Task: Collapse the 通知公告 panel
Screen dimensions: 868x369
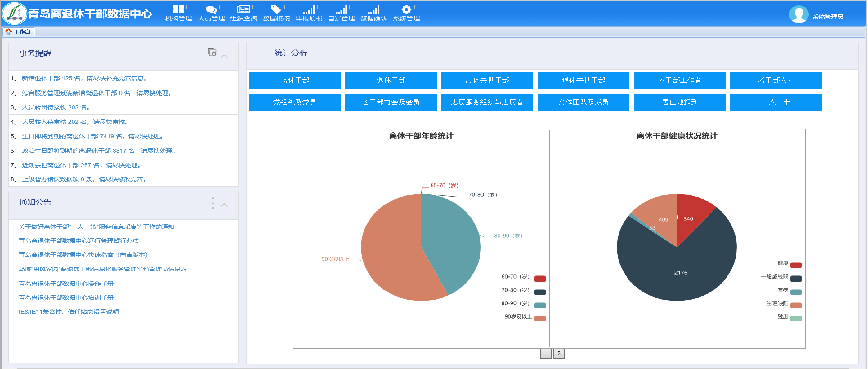Action: 225,205
